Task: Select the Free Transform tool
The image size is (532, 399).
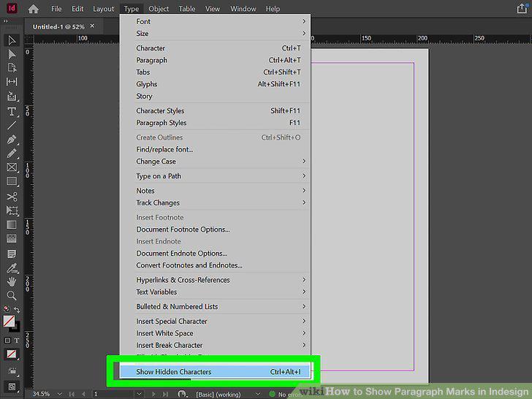Action: pyautogui.click(x=12, y=210)
